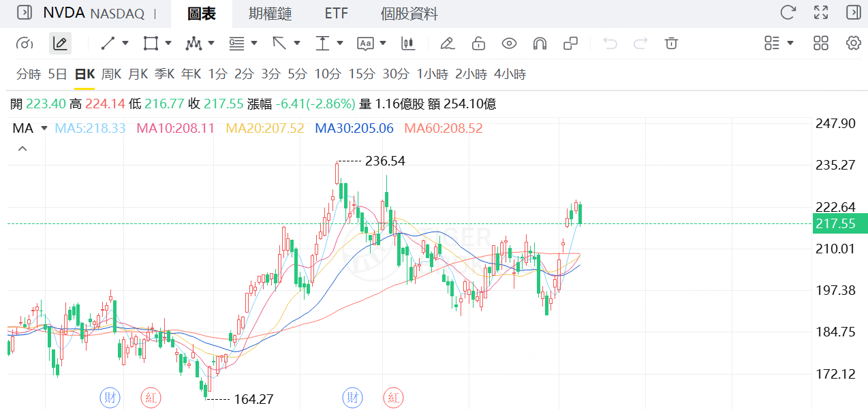Select the 5日 timeframe
The height and width of the screenshot is (410, 868).
pyautogui.click(x=57, y=74)
